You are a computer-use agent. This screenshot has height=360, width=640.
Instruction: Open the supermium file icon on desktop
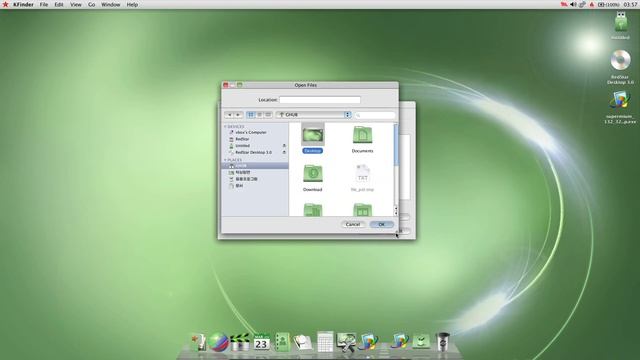(620, 100)
